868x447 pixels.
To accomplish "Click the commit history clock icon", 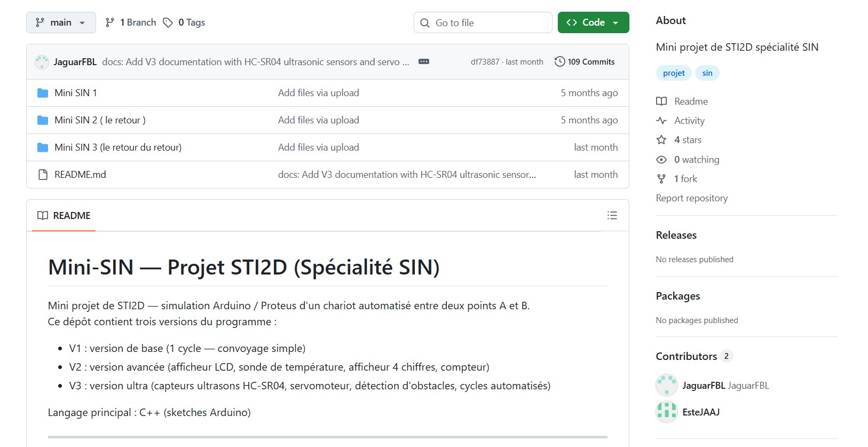I will 559,61.
